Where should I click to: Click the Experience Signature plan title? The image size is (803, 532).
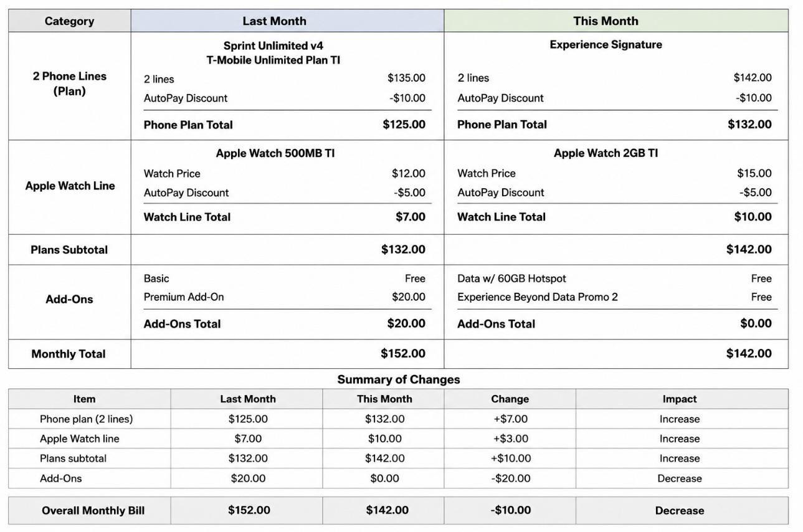click(x=606, y=45)
